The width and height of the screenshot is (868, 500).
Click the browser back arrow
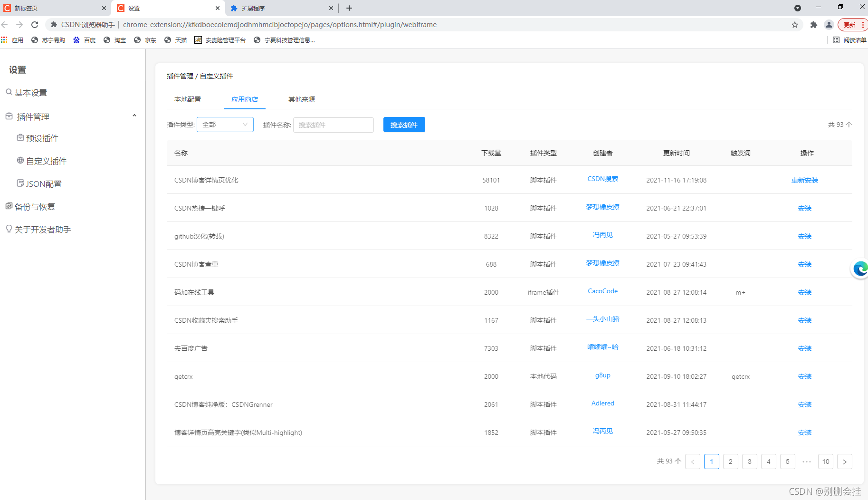click(x=5, y=25)
